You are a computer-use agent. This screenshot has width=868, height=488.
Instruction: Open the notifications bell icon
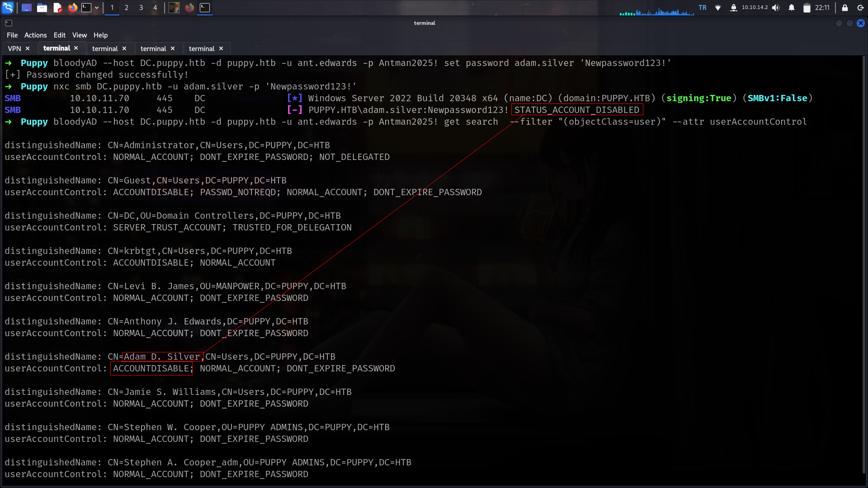[x=792, y=8]
